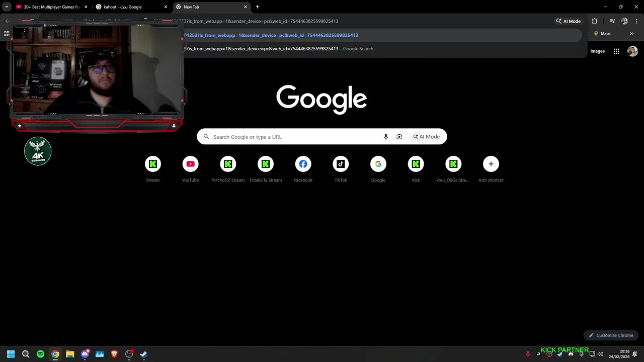This screenshot has width=644, height=362.
Task: Open the tab search dropdown arrow
Action: [x=6, y=7]
